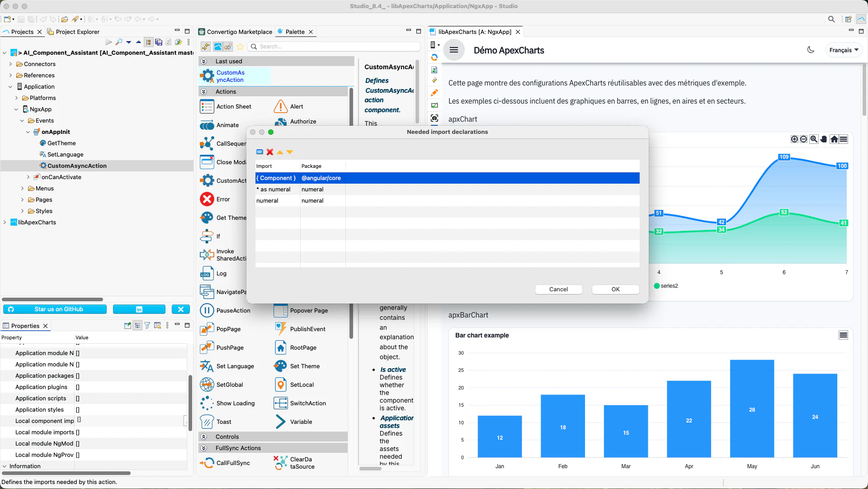Select the Alert action in the palette
Viewport: 868px width, 489px height.
tap(296, 106)
